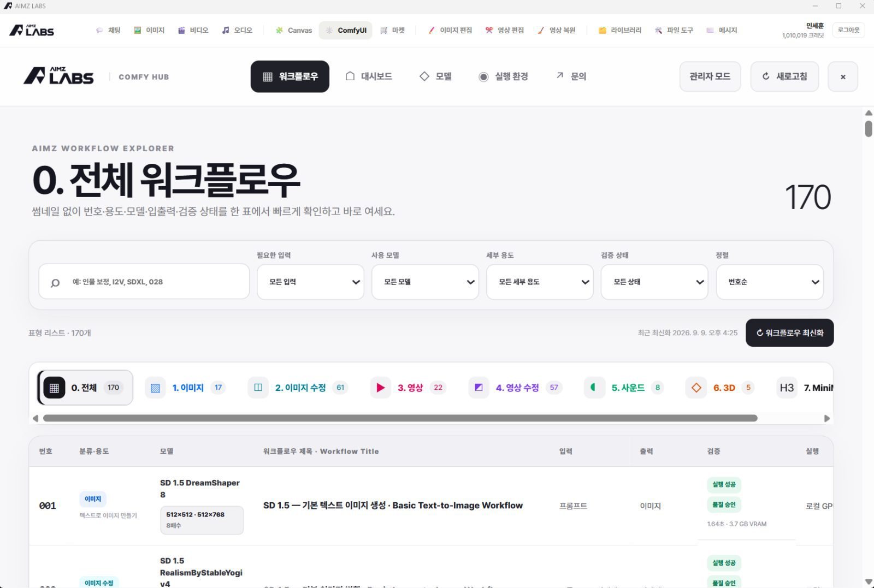Select the 6. 3D diamond icon
Viewport: 874px width, 588px height.
click(696, 388)
